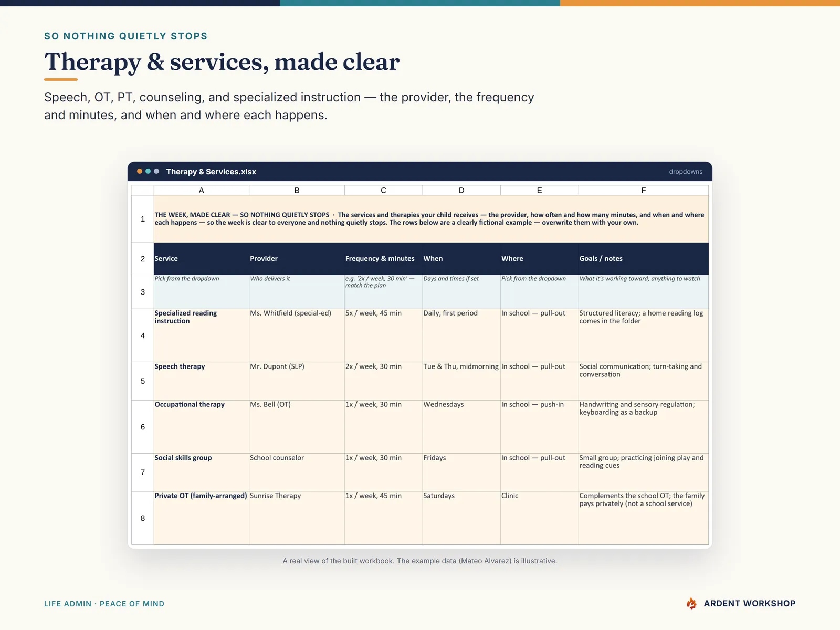
Task: Open the 'Clinic' location dropdown cell
Action: tap(539, 518)
